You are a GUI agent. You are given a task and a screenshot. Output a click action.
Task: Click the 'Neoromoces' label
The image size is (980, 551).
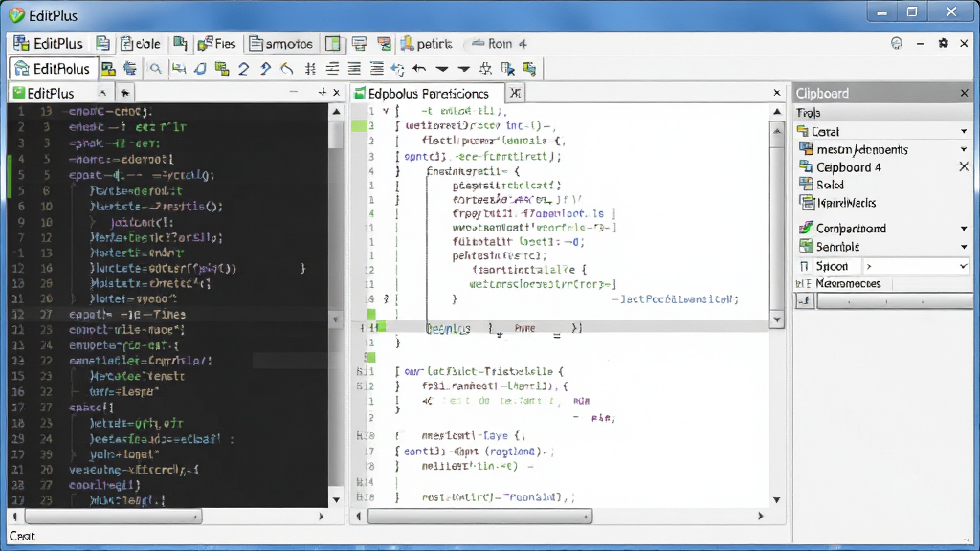pos(848,283)
